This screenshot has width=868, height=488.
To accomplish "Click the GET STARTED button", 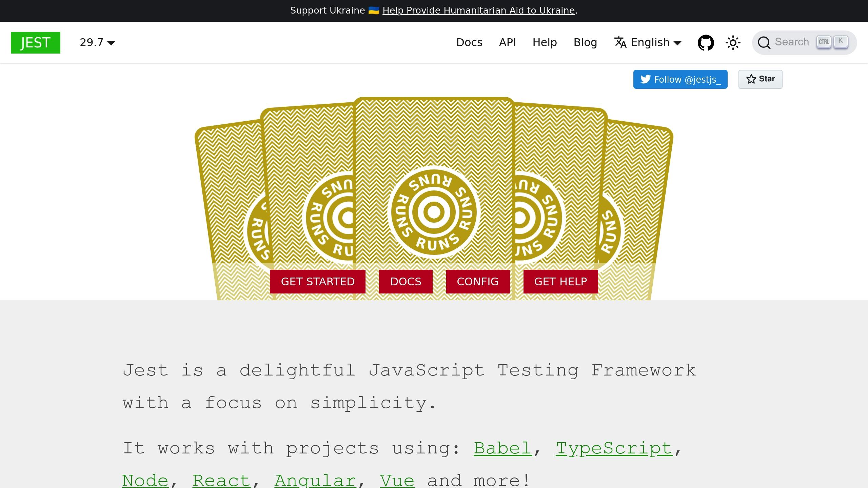I will pyautogui.click(x=318, y=282).
